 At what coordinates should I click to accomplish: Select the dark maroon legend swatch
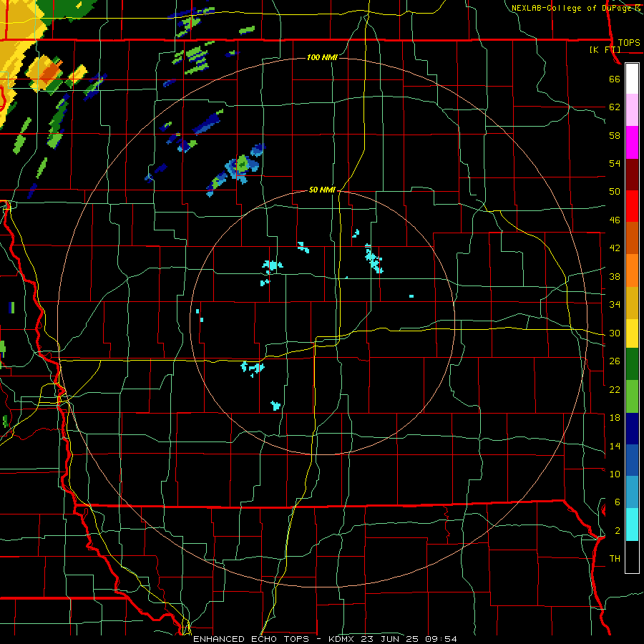(632, 175)
